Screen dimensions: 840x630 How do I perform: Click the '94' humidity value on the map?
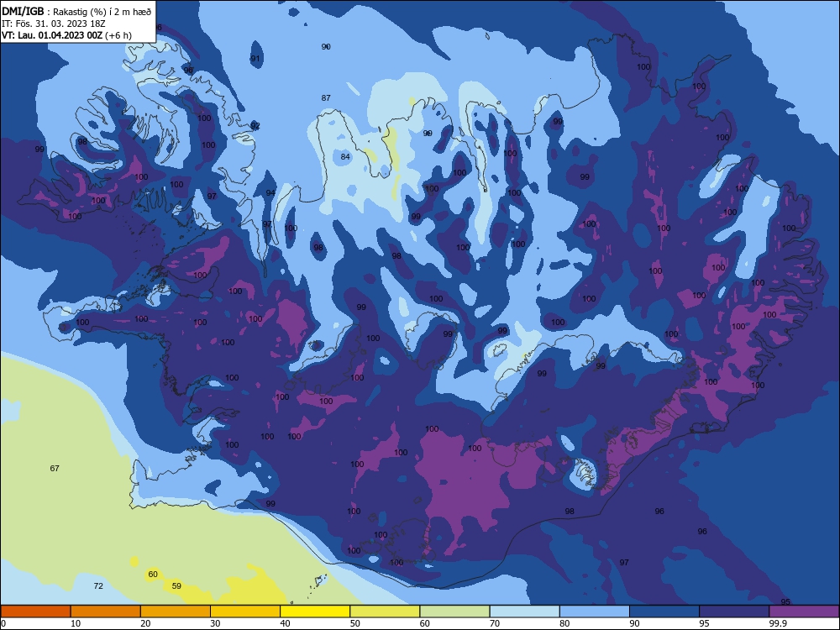pos(270,193)
